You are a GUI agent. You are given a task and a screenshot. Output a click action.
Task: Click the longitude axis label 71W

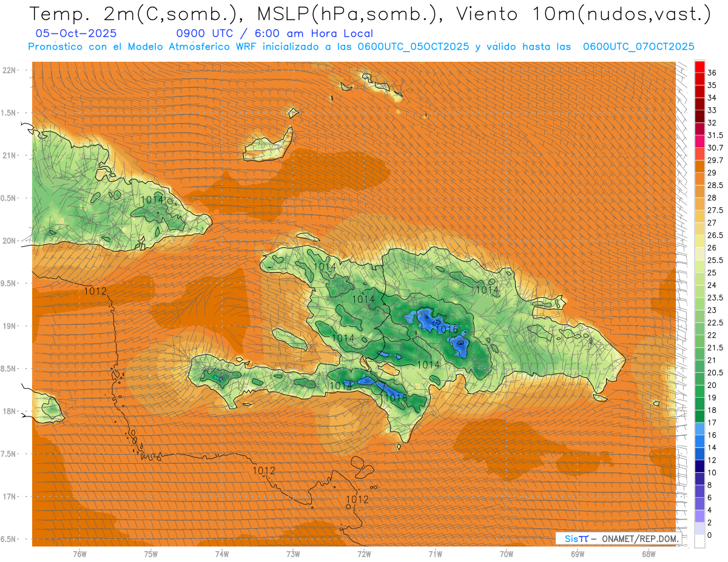tap(435, 554)
